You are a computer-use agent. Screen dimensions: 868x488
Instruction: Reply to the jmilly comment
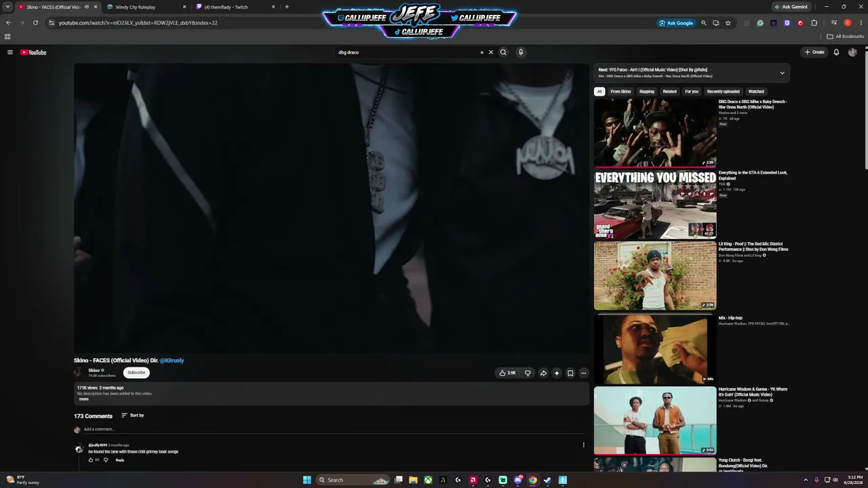coord(120,460)
